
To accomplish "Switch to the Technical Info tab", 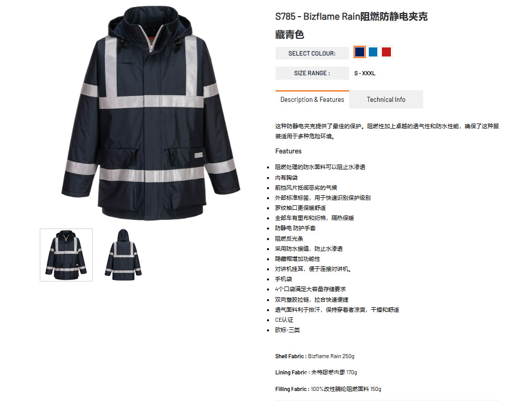I will 386,99.
